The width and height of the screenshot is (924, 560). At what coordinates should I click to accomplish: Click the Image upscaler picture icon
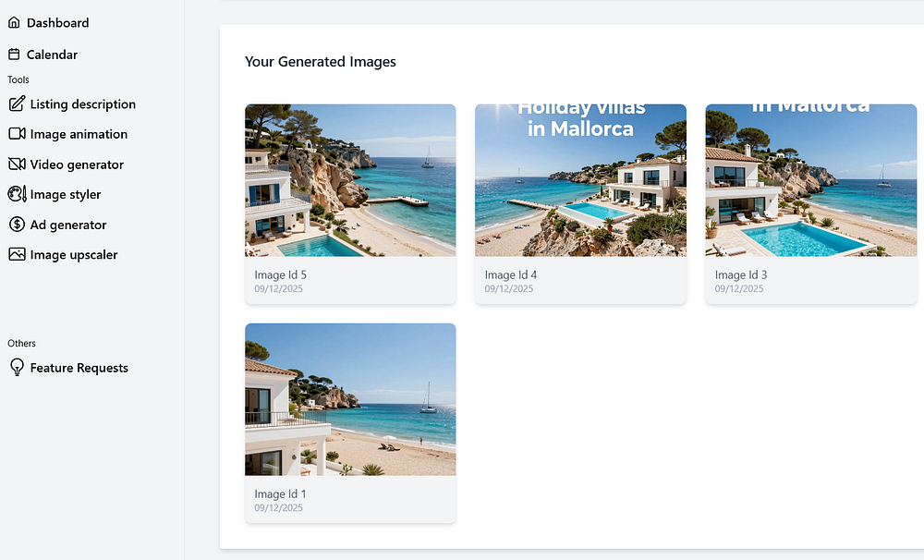click(x=17, y=255)
